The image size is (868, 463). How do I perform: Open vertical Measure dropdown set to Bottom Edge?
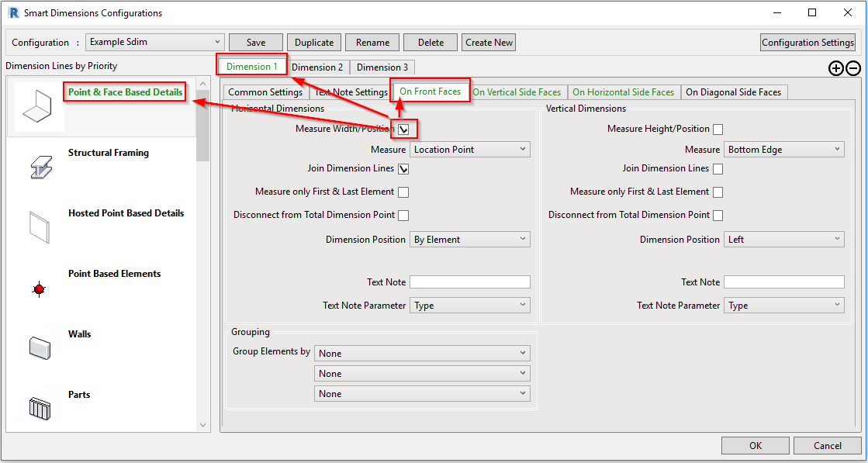pos(784,150)
